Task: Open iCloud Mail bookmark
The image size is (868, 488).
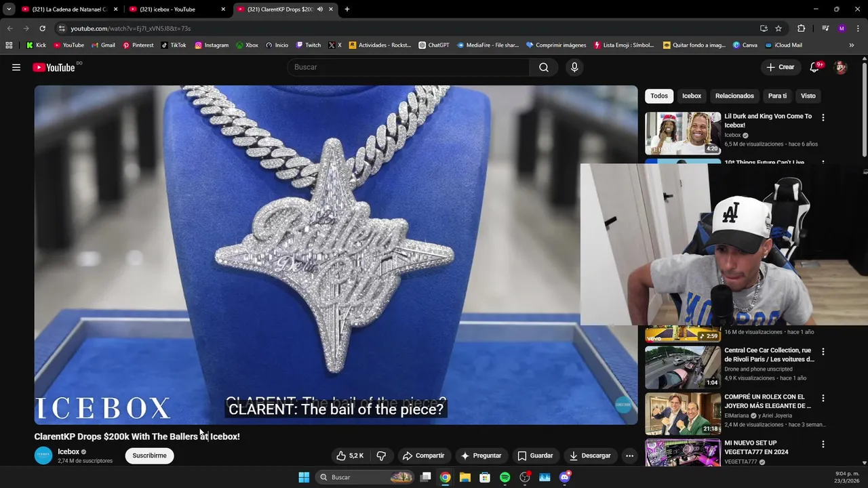Action: click(784, 45)
